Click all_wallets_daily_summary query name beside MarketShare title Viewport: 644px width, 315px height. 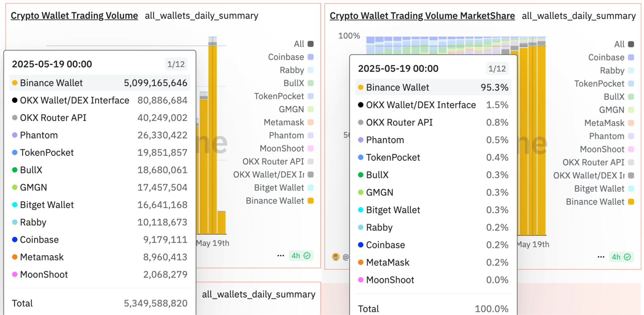pyautogui.click(x=579, y=16)
